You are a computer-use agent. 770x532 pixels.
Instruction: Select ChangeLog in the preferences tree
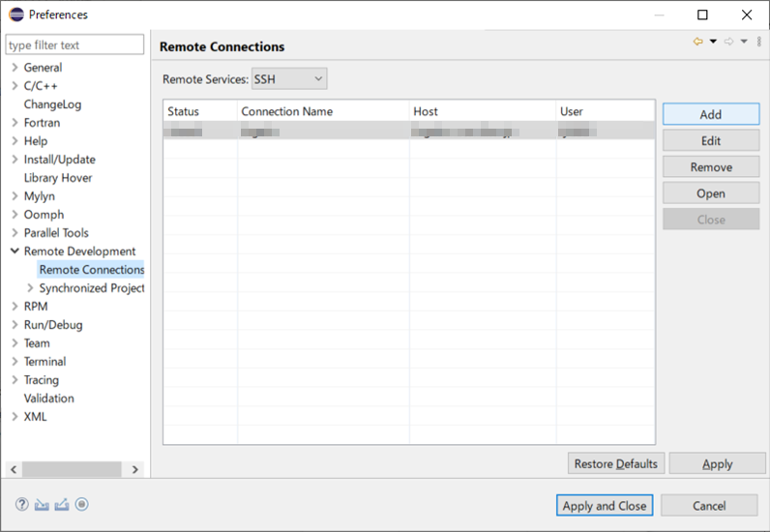(x=52, y=104)
